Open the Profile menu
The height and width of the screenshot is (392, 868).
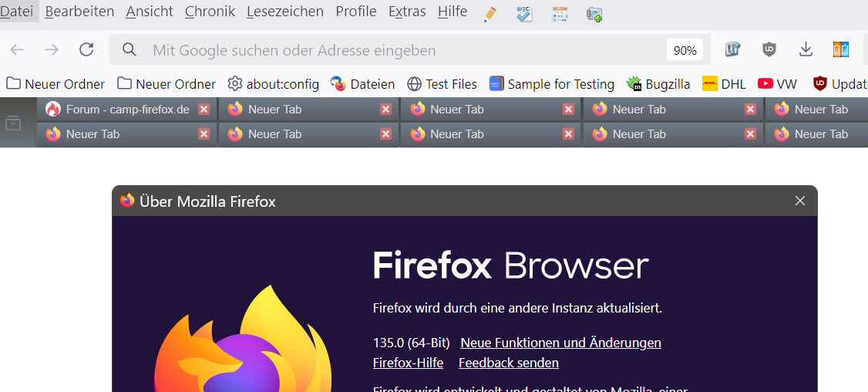pos(356,11)
